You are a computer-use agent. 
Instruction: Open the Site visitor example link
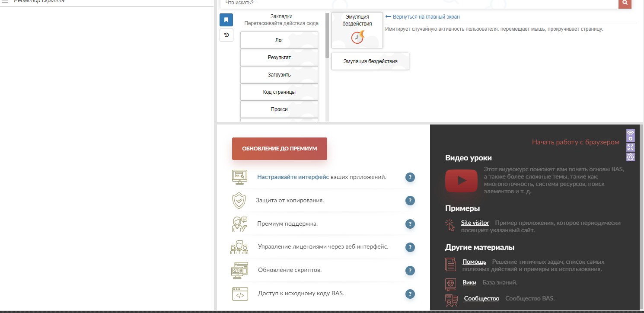tap(475, 223)
